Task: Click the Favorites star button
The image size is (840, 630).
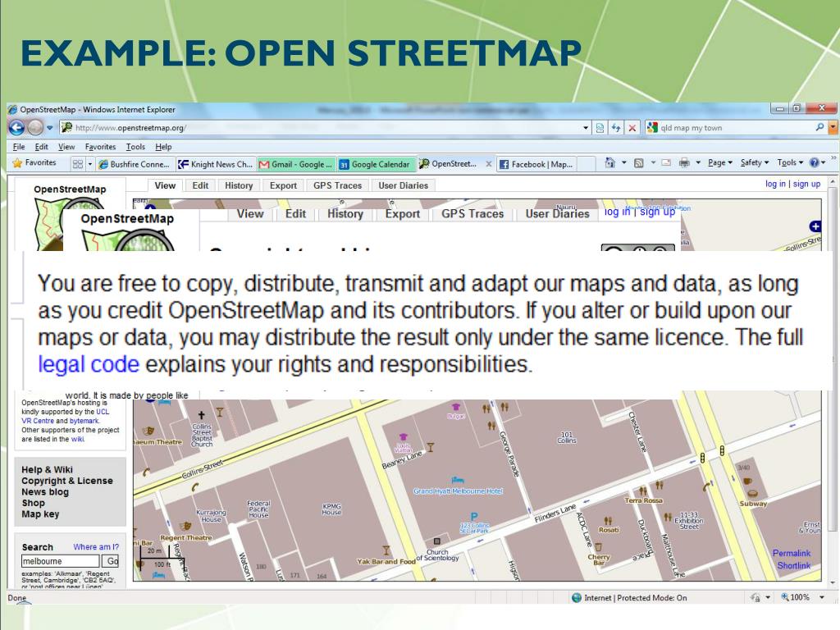Action: (x=34, y=162)
